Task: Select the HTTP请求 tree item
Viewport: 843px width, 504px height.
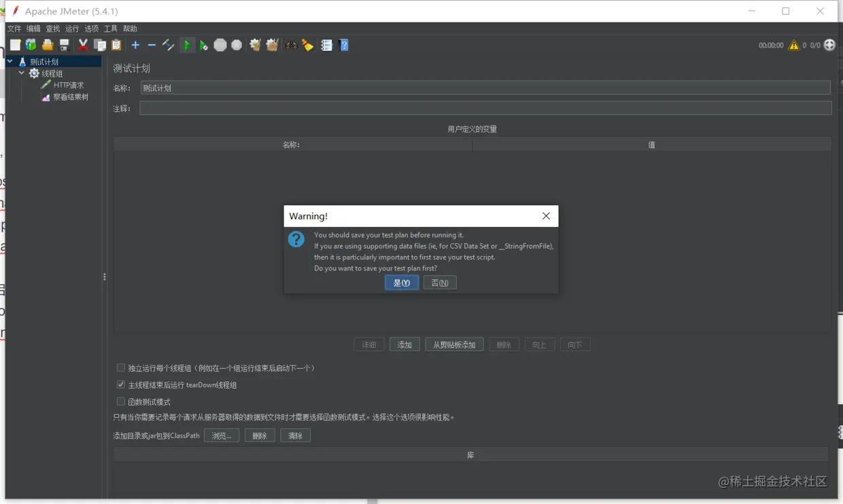Action: pyautogui.click(x=69, y=85)
